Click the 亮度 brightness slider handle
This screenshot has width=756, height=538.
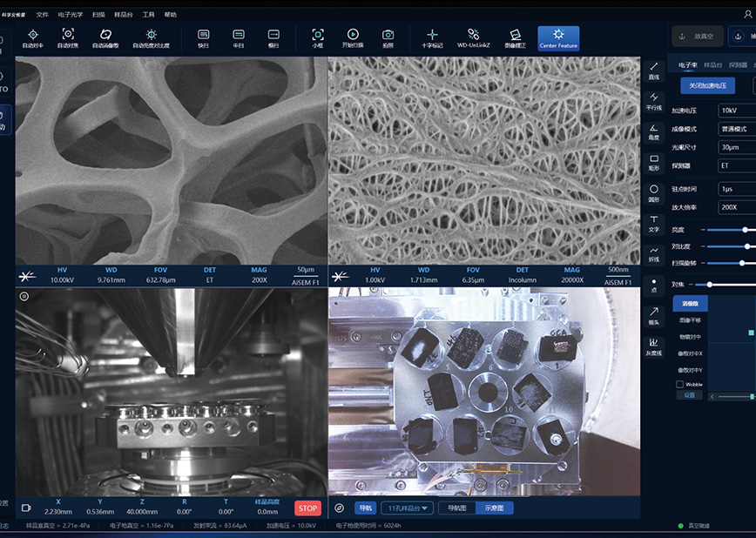click(x=746, y=230)
